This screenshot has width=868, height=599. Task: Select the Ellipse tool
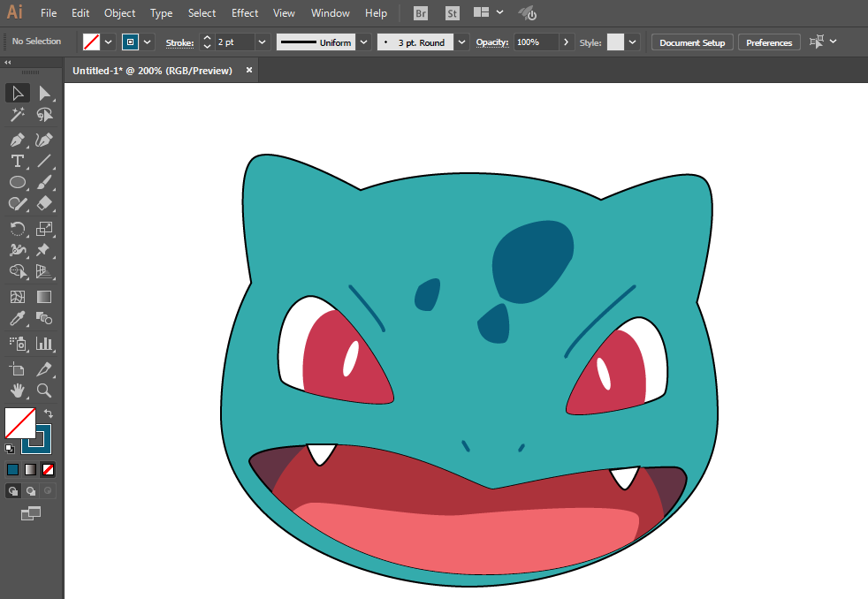[x=17, y=182]
